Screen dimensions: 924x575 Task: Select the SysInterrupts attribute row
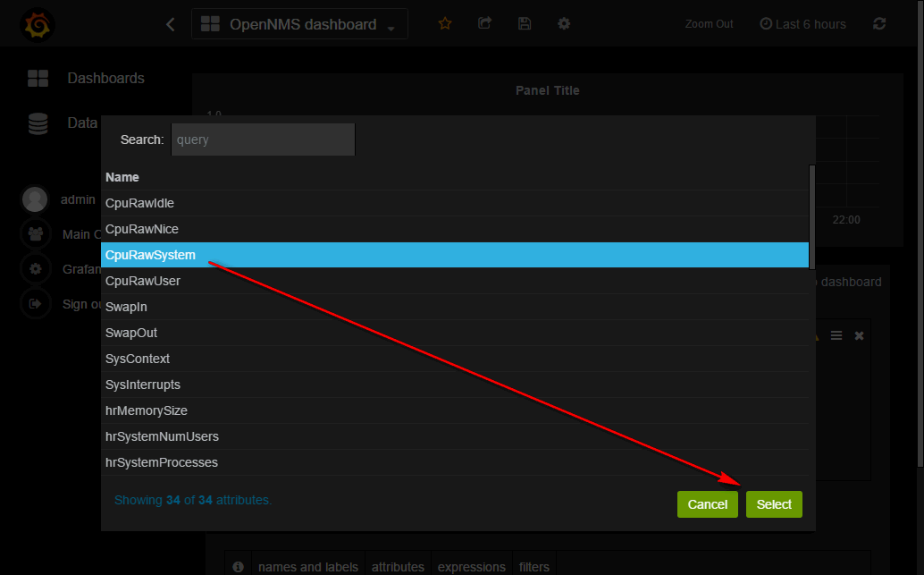click(454, 385)
